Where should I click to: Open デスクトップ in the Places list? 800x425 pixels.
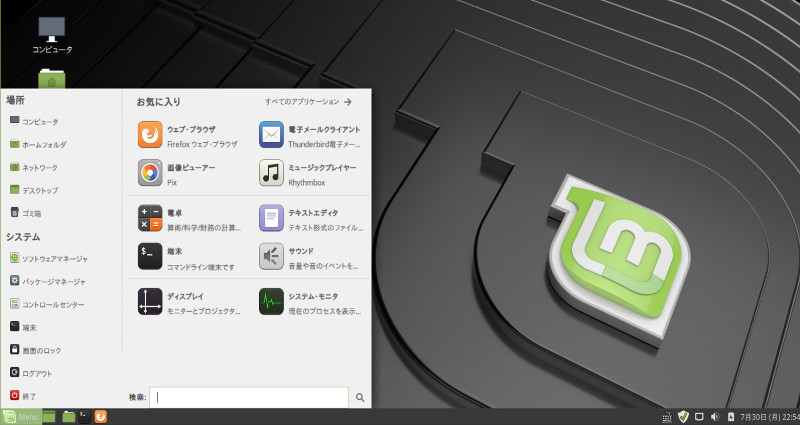coord(34,190)
